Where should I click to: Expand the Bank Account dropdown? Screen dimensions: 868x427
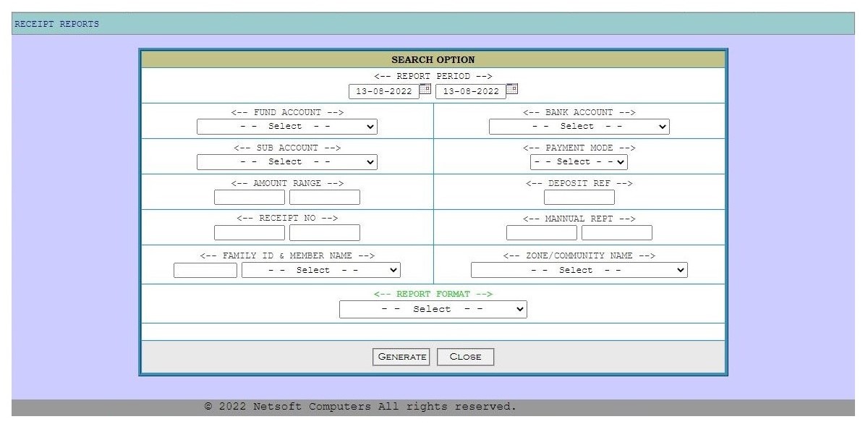pos(579,127)
